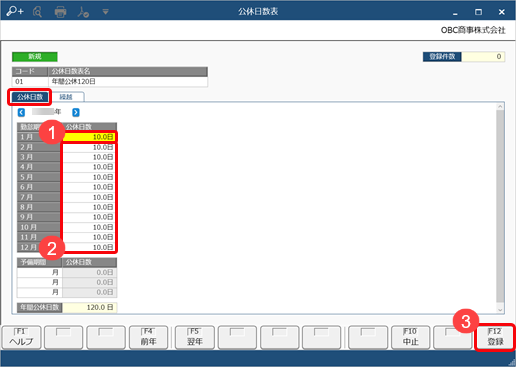Click the コード column header
The image size is (516, 367).
(x=30, y=71)
